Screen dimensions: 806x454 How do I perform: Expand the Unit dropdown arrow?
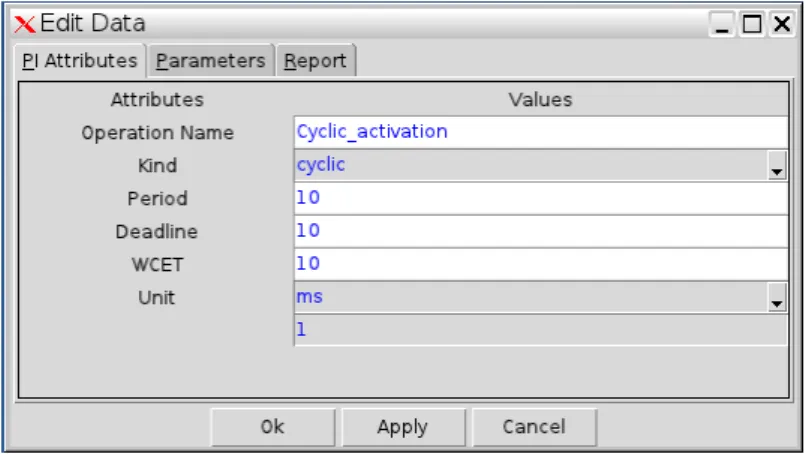pyautogui.click(x=777, y=298)
